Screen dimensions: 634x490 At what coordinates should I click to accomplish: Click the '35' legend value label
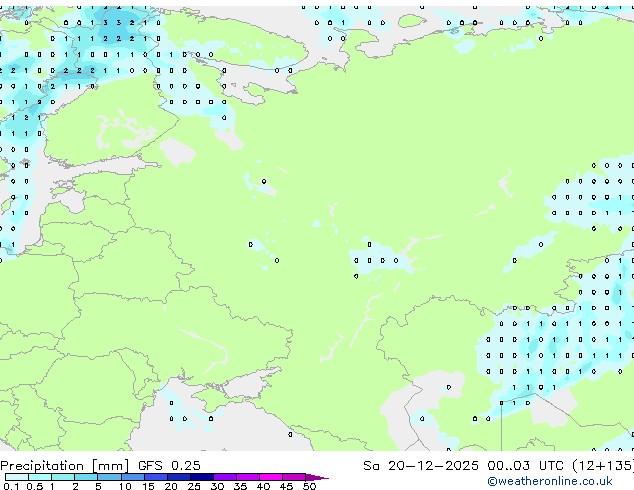click(240, 486)
